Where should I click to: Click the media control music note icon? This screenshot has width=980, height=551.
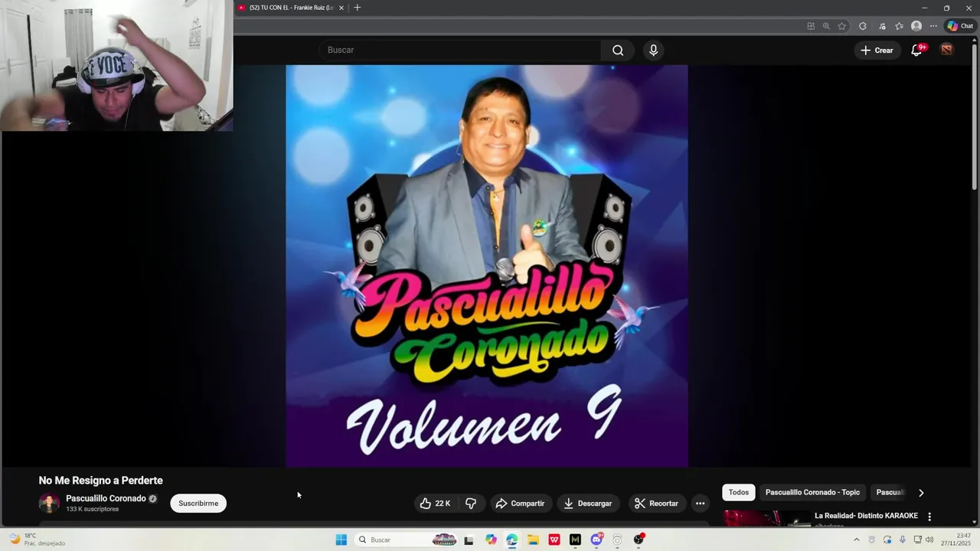click(x=882, y=26)
